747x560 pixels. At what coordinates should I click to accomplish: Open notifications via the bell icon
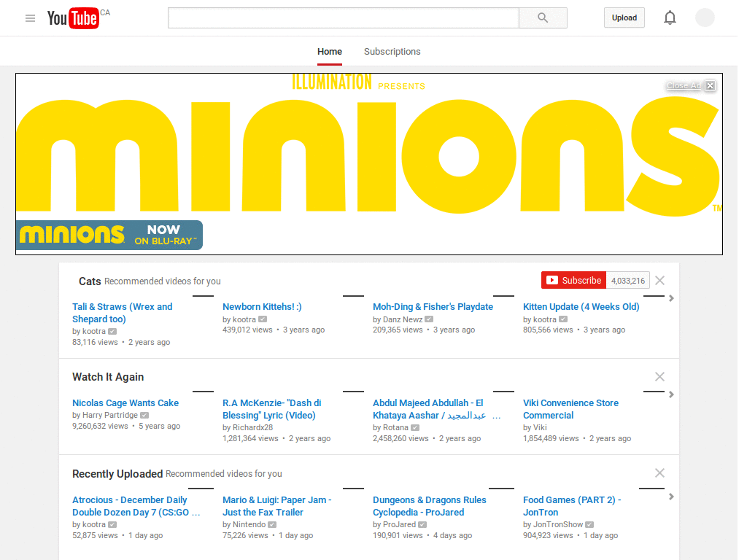pos(670,17)
